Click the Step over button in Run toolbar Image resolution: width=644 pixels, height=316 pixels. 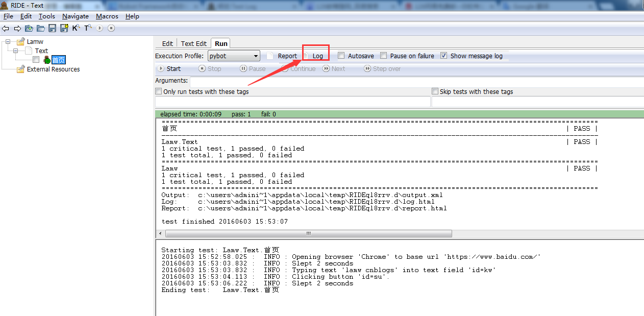pyautogui.click(x=382, y=69)
